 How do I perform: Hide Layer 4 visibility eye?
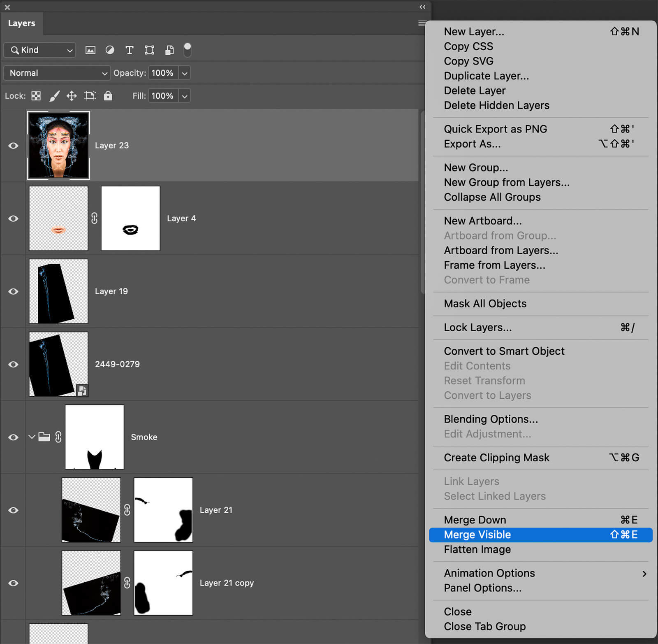coord(13,219)
